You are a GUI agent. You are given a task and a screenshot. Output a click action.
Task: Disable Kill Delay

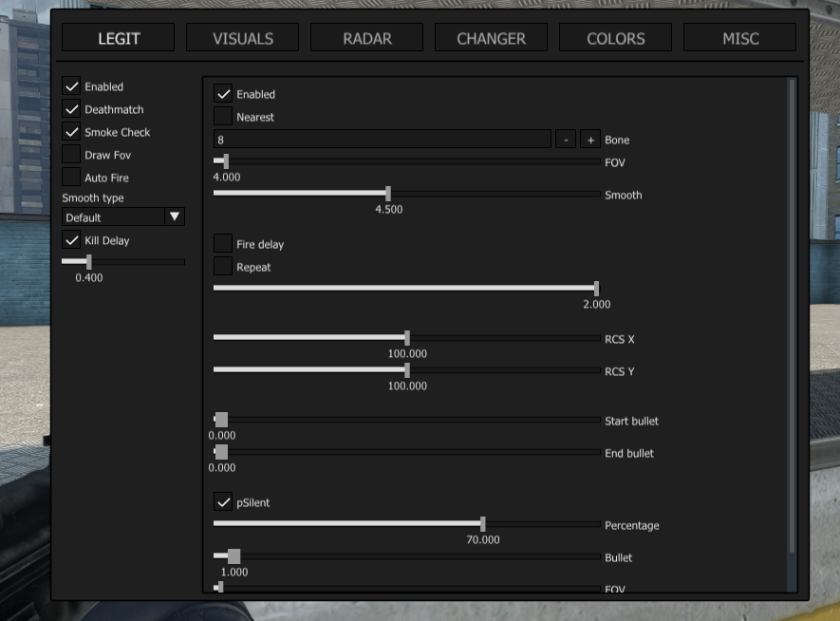72,240
